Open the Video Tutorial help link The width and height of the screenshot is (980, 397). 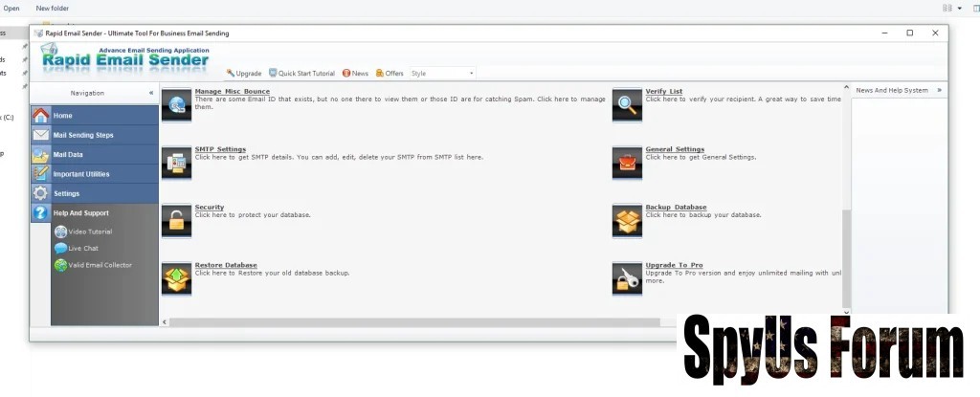point(89,232)
